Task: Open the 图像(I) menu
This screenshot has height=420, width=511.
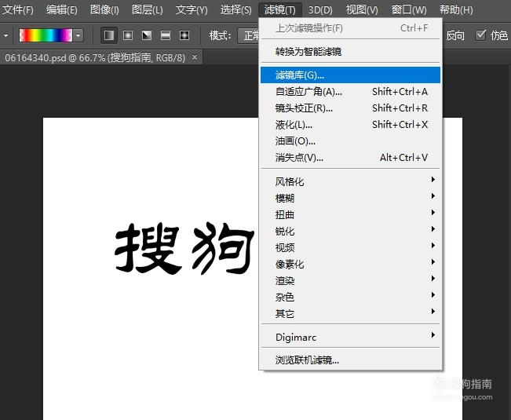Action: [104, 9]
